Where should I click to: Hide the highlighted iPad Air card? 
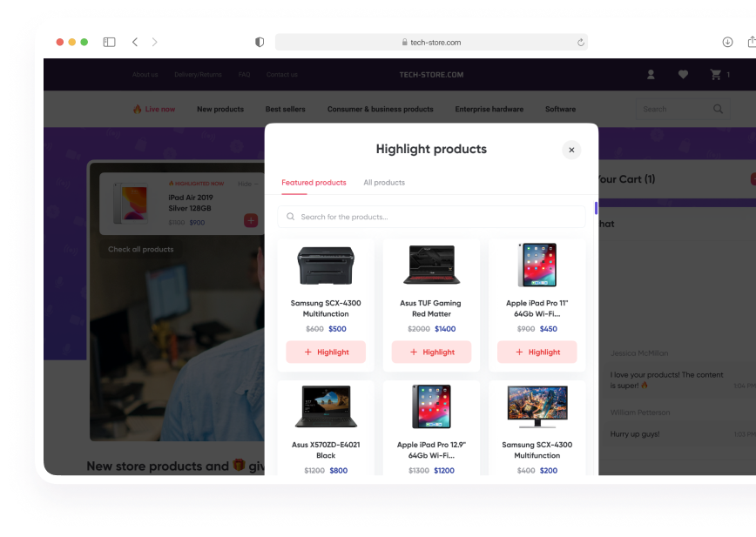(x=248, y=184)
